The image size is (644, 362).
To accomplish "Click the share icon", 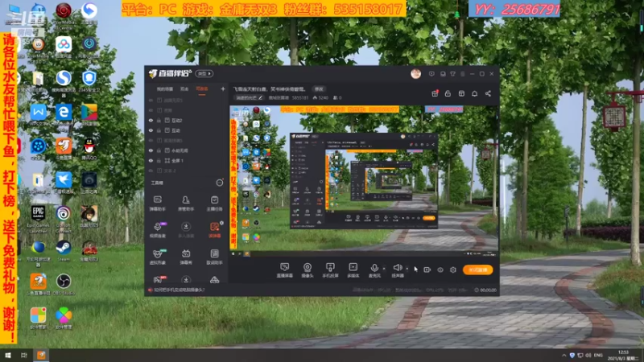I will point(488,93).
